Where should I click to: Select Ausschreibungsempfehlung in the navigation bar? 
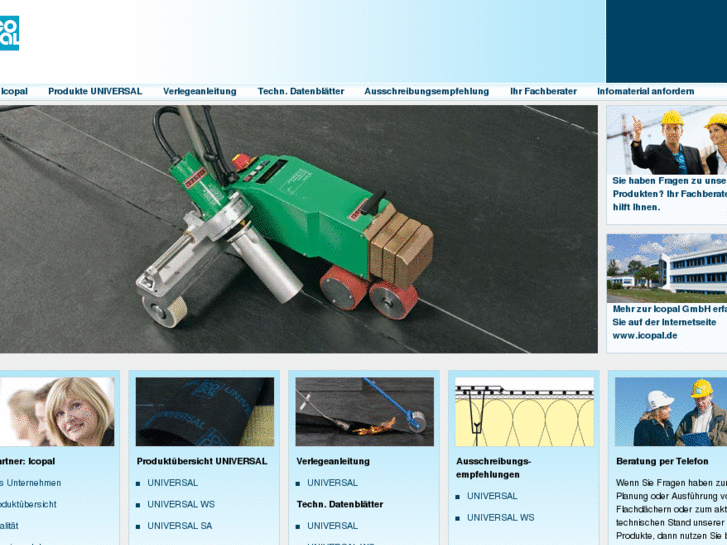(x=427, y=91)
